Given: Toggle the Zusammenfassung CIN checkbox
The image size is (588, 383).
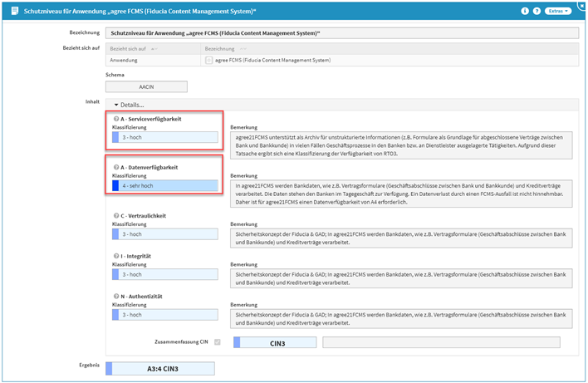Looking at the screenshot, I should (217, 341).
